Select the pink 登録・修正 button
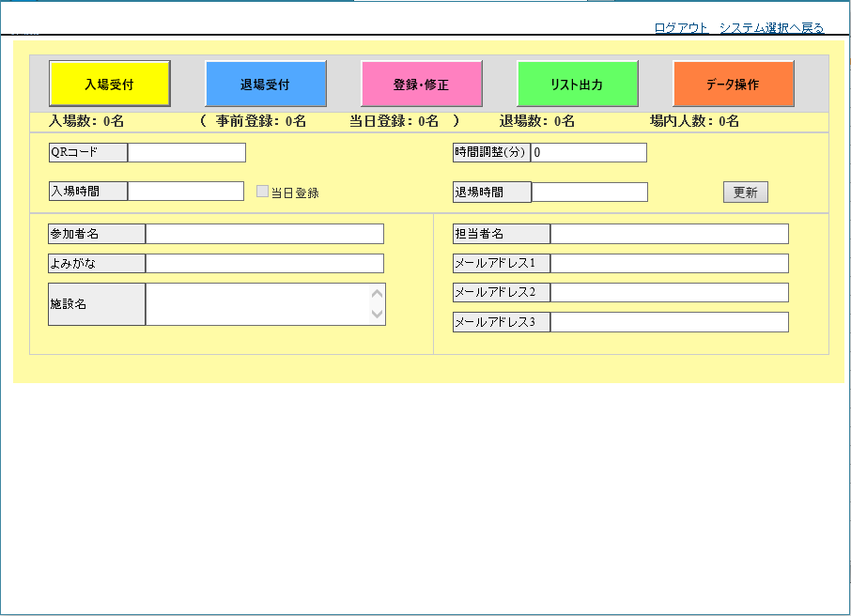The width and height of the screenshot is (851, 616). [421, 84]
